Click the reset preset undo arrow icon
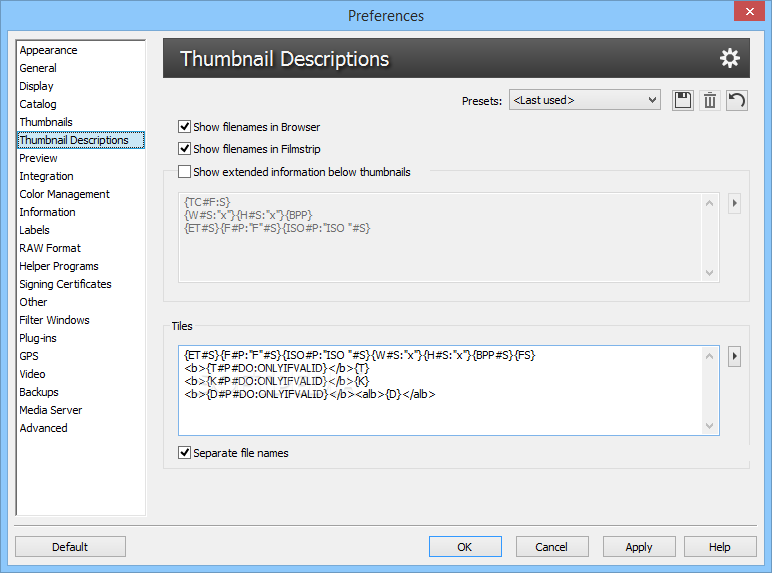This screenshot has width=772, height=573. (737, 100)
